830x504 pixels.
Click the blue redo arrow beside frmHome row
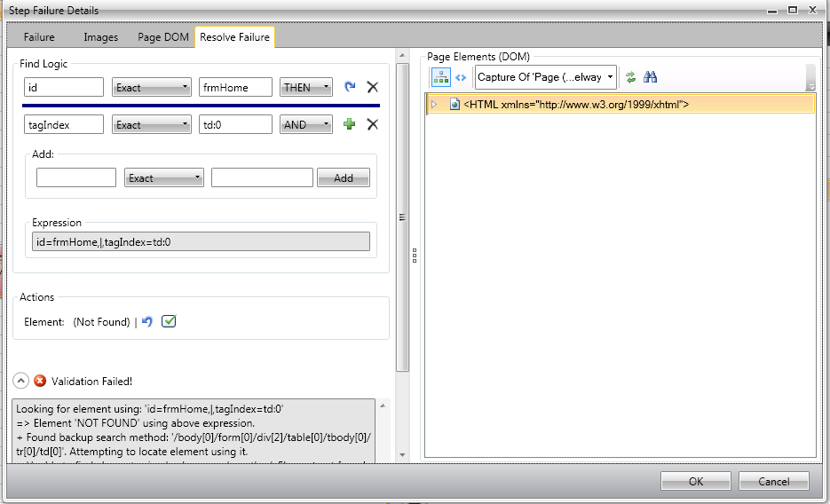pyautogui.click(x=350, y=87)
